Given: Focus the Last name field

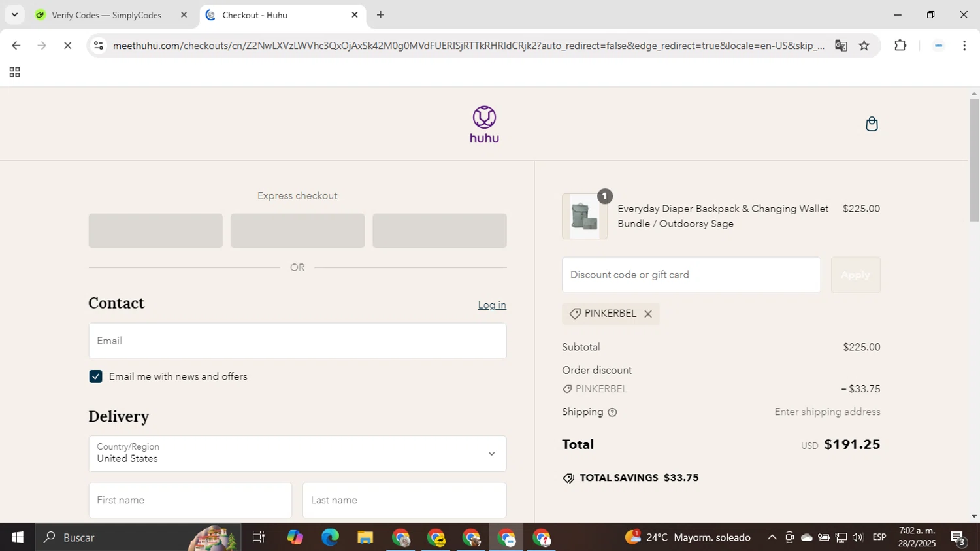Looking at the screenshot, I should tap(404, 501).
